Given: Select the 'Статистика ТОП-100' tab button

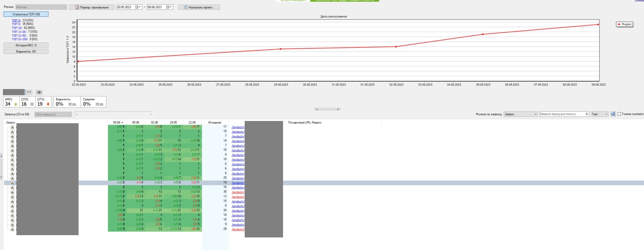Looking at the screenshot, I should 26,14.
